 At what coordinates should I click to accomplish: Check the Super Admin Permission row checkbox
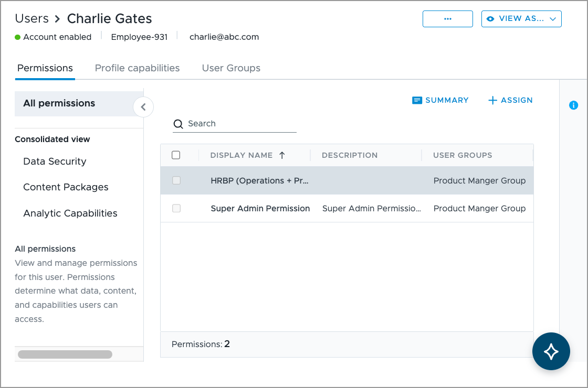click(176, 208)
